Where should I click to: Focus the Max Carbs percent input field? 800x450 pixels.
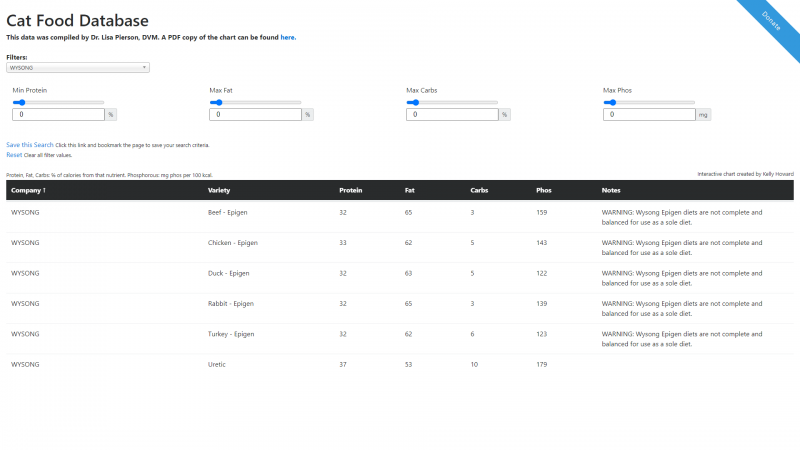(452, 115)
